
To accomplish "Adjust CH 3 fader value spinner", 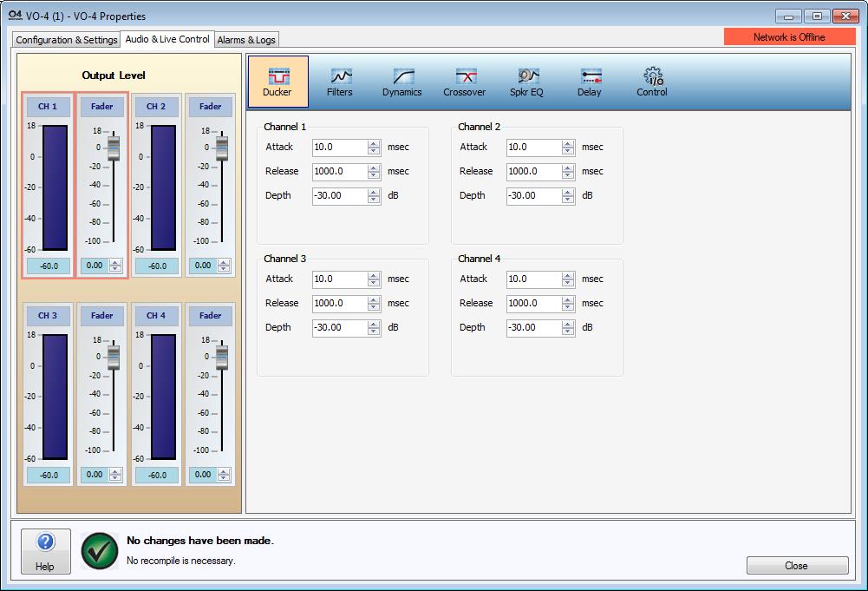I will point(115,475).
